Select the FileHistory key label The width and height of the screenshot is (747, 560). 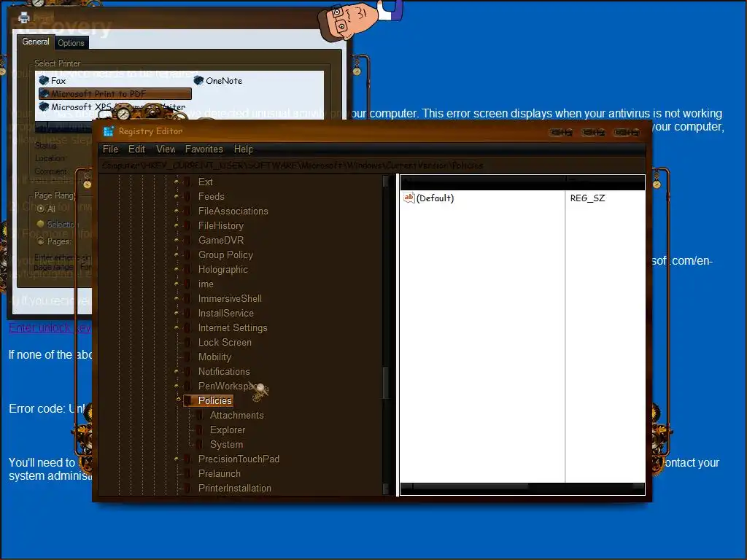220,226
